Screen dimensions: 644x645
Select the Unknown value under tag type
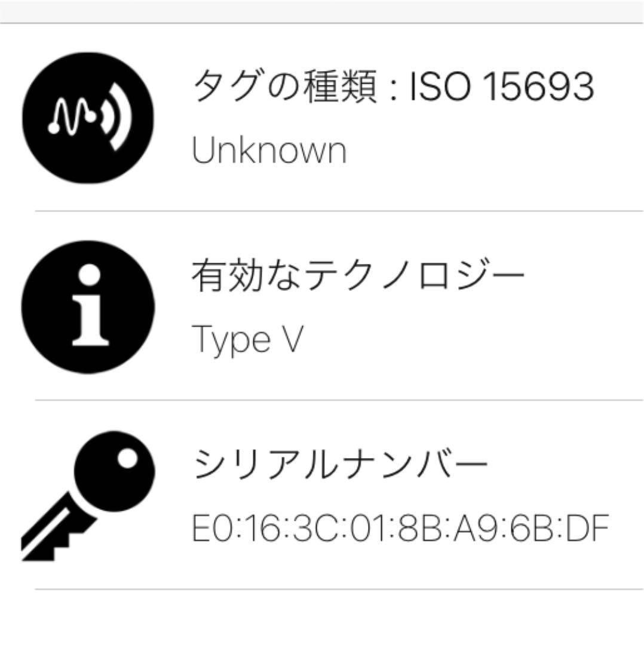(269, 150)
